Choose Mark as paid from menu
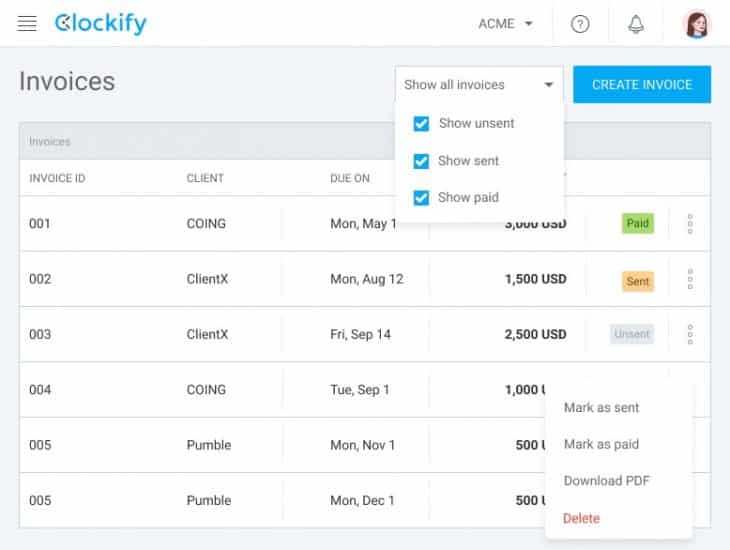Screen dimensions: 730x550 point(601,444)
